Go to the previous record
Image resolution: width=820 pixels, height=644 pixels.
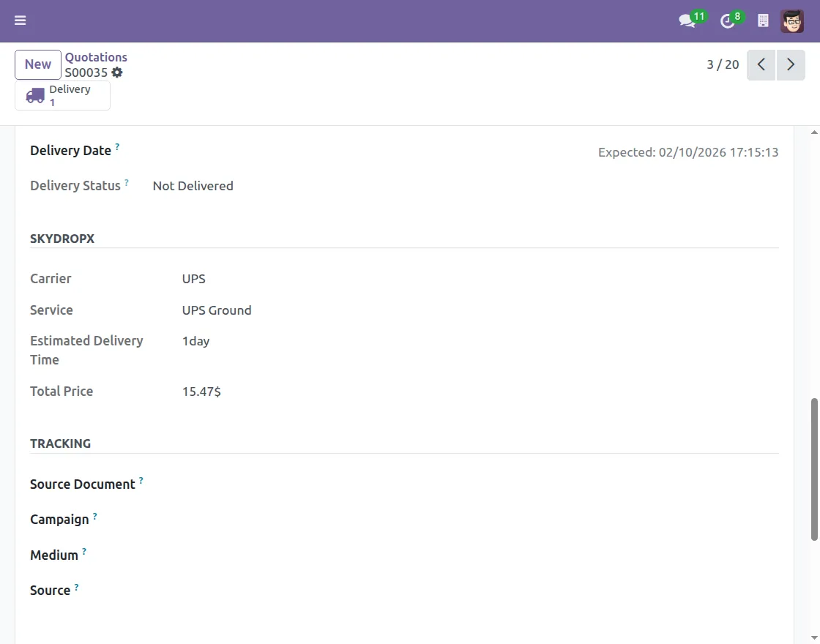761,64
